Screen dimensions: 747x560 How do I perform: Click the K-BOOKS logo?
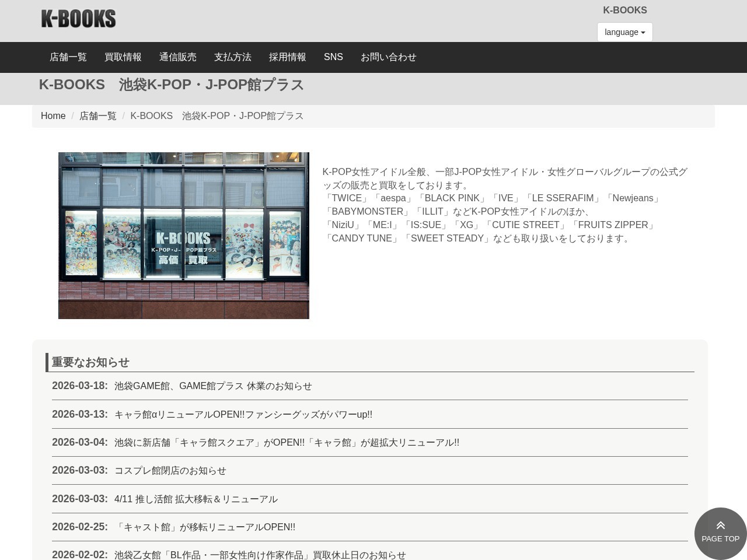point(78,18)
